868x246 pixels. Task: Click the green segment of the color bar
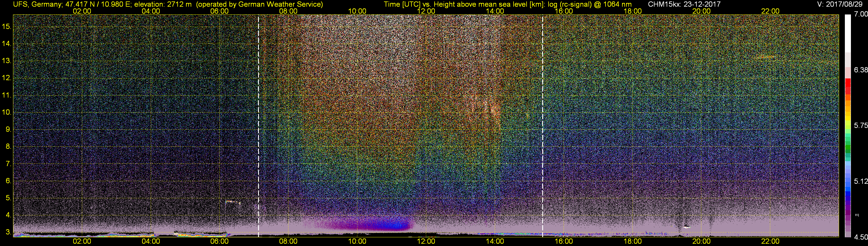pyautogui.click(x=848, y=147)
